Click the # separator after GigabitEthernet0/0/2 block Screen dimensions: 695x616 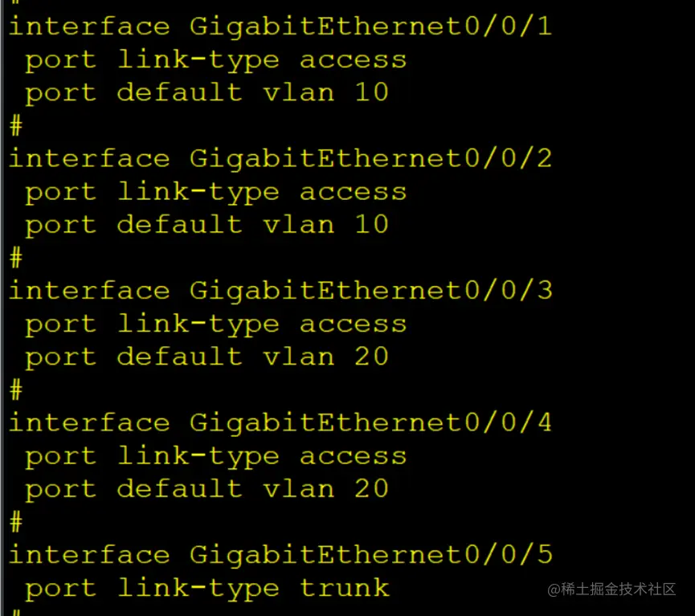tap(16, 257)
